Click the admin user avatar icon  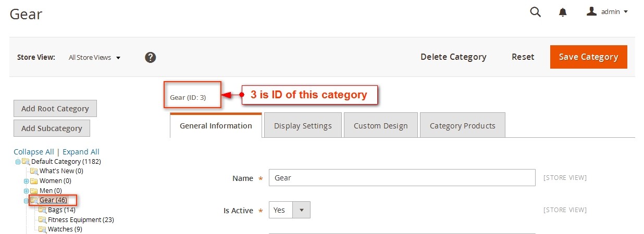click(591, 11)
